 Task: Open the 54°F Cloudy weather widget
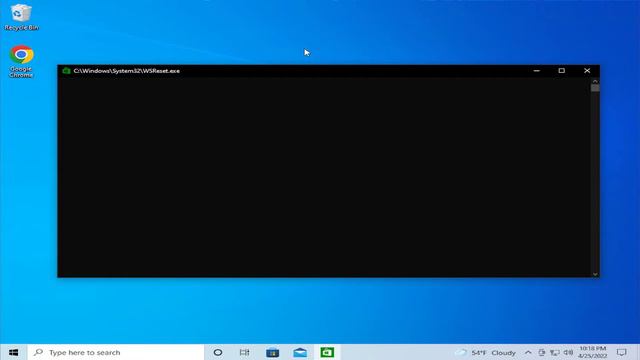click(x=486, y=352)
